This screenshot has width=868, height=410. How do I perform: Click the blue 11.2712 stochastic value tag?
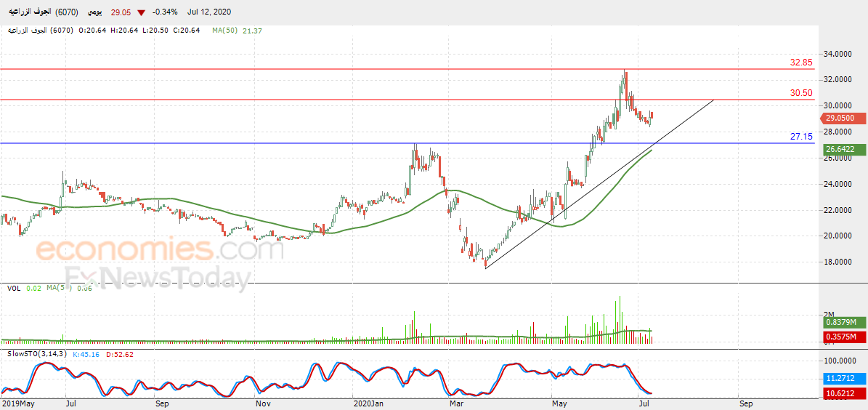[844, 379]
